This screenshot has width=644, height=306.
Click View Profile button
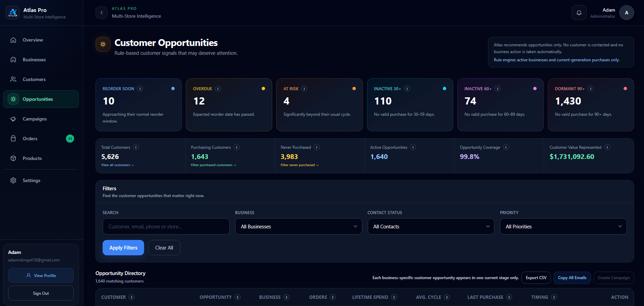click(x=41, y=275)
